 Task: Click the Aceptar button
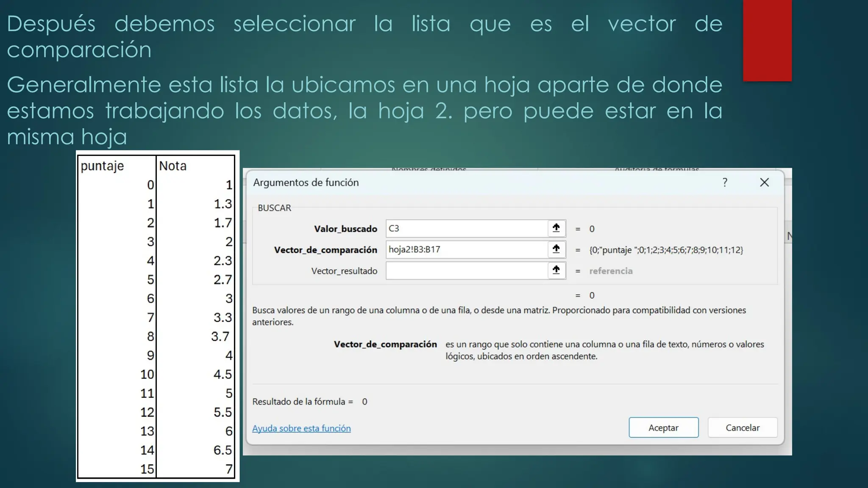(663, 427)
